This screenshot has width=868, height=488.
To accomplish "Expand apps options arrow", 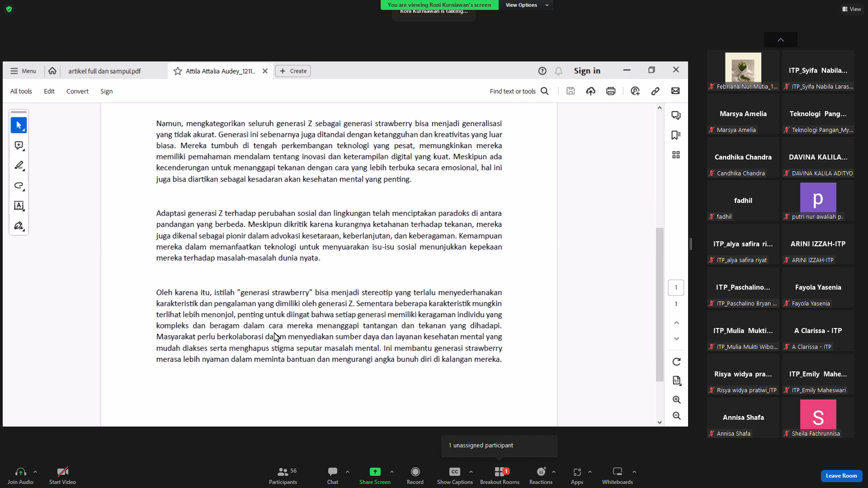I will (x=590, y=472).
